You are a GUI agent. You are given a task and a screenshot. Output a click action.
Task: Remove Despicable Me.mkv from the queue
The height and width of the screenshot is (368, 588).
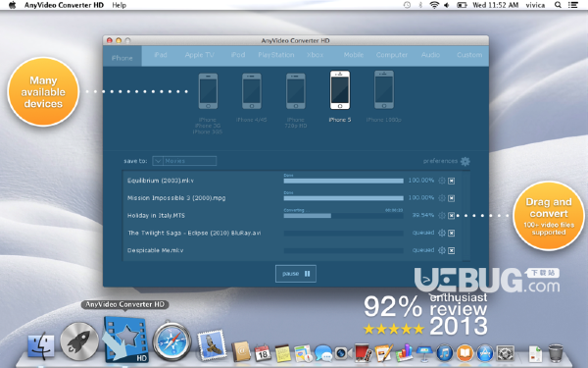[452, 250]
